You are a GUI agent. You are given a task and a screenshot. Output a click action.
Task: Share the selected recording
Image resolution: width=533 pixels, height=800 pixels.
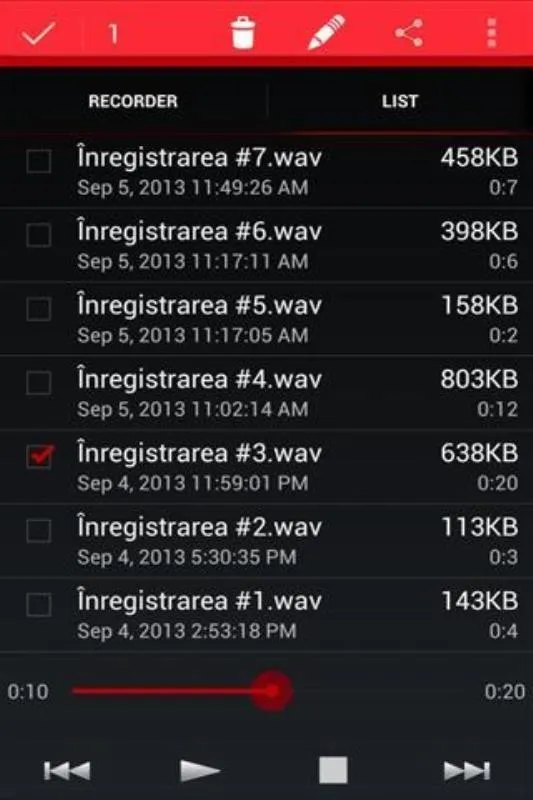pos(409,33)
